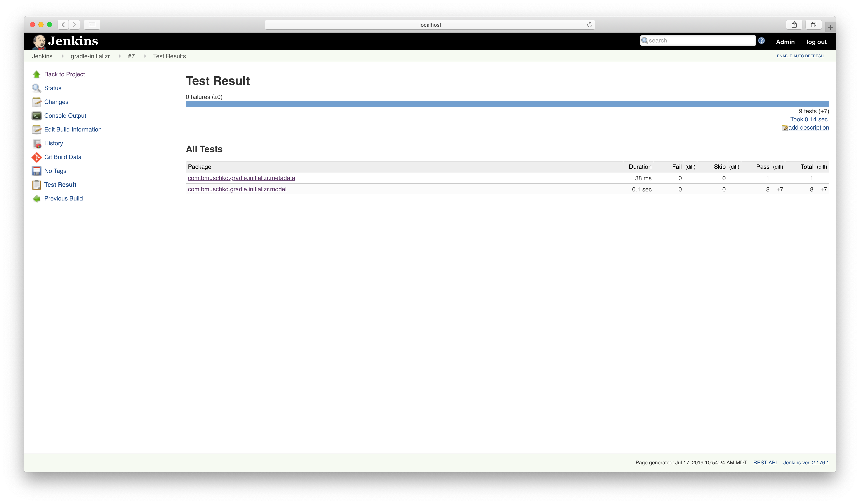Open the Edit Build Information menu item

coord(73,130)
